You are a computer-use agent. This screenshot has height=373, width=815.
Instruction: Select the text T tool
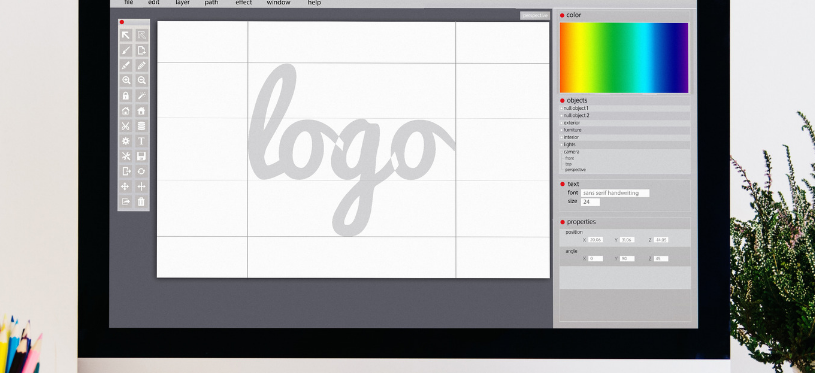141,141
